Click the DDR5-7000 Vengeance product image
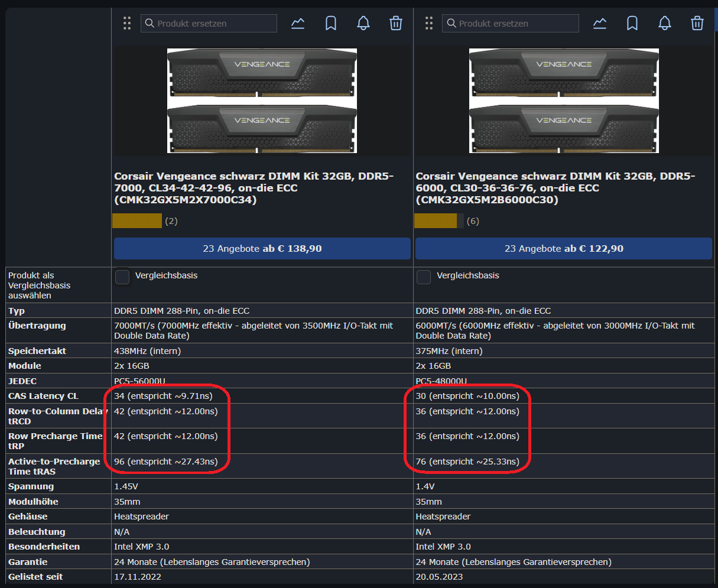This screenshot has width=718, height=588. pyautogui.click(x=262, y=100)
